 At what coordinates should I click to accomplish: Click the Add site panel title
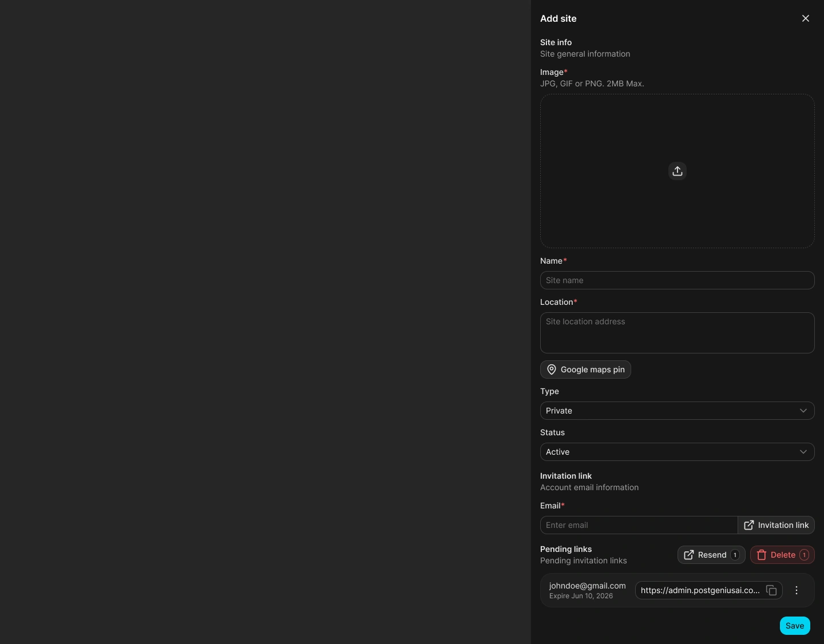click(x=558, y=18)
